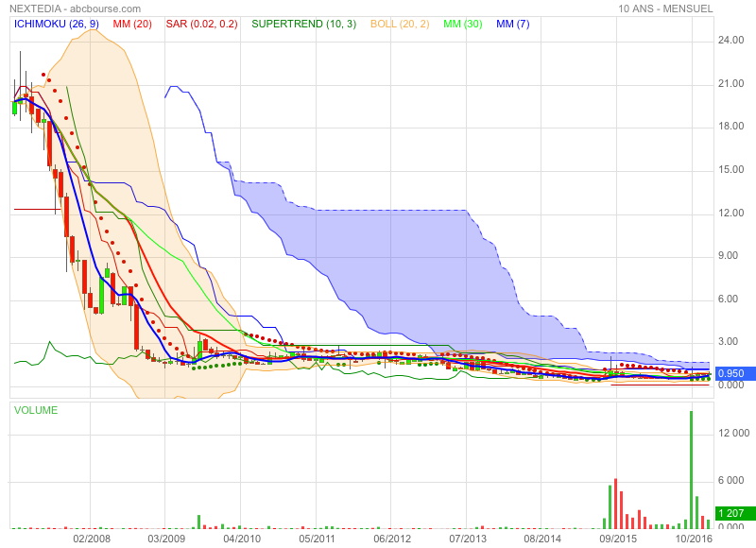Click the 12 000 volume axis label

click(734, 433)
